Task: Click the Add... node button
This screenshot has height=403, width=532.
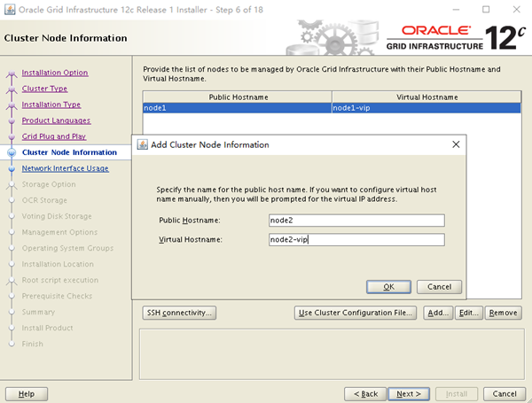Action: tap(438, 313)
